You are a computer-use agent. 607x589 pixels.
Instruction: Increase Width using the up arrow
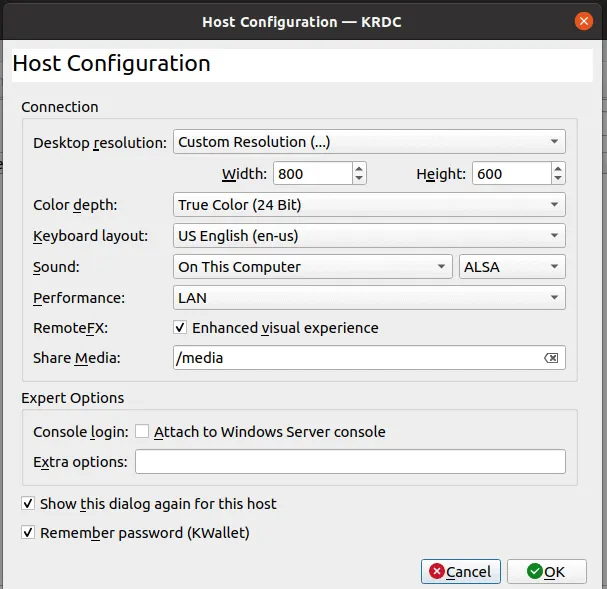(x=359, y=168)
